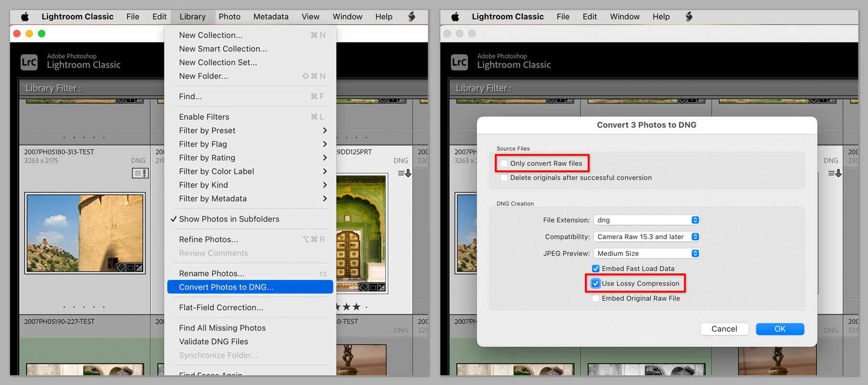
Task: Select New Folder... menu item
Action: pos(250,76)
